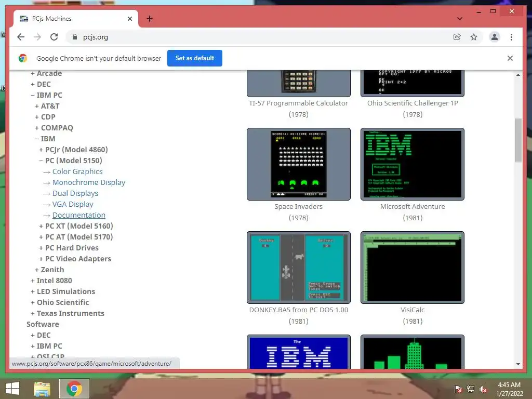Collapse the IBM sub-node
The image size is (532, 399).
[x=45, y=138]
